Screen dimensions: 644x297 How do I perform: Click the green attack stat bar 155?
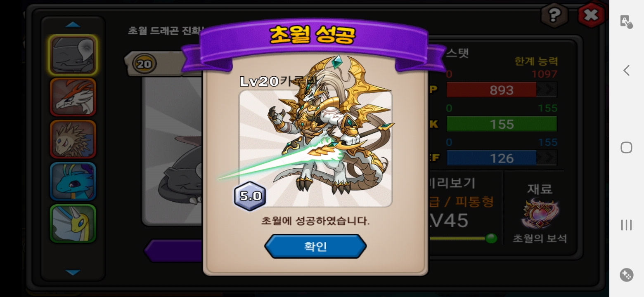502,124
